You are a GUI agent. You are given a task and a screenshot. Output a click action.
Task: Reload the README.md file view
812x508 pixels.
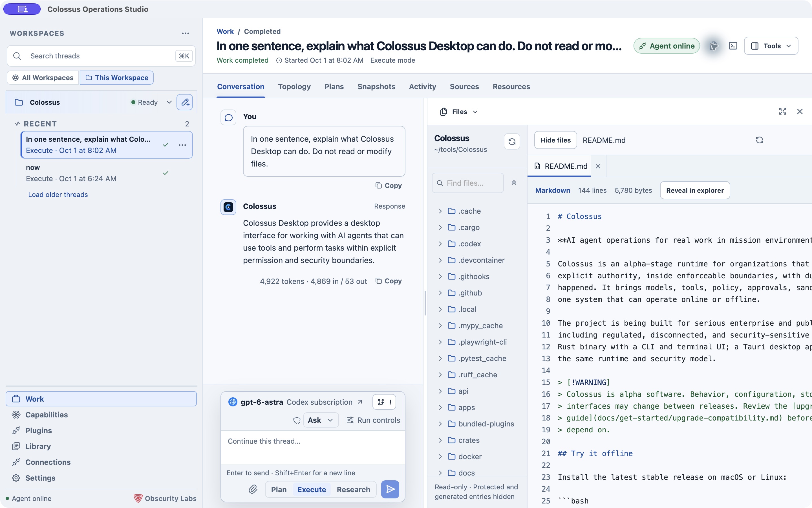pyautogui.click(x=759, y=140)
